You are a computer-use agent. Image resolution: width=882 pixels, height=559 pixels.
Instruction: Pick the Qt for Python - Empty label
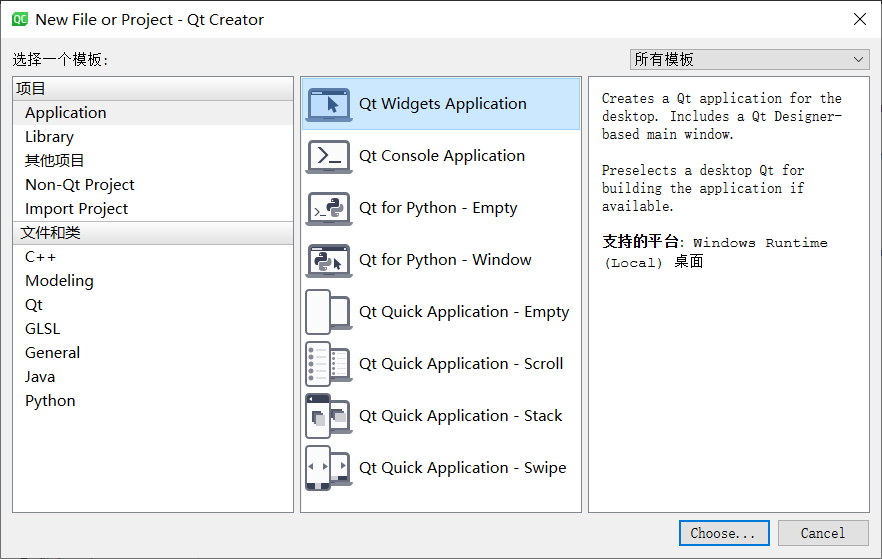[438, 208]
